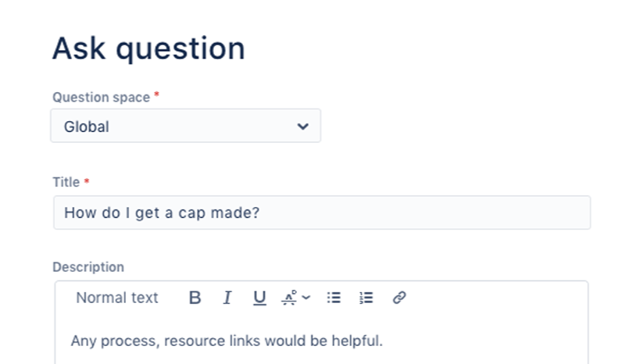Toggle underline formatting in the editor
The image size is (640, 364).
pyautogui.click(x=259, y=298)
